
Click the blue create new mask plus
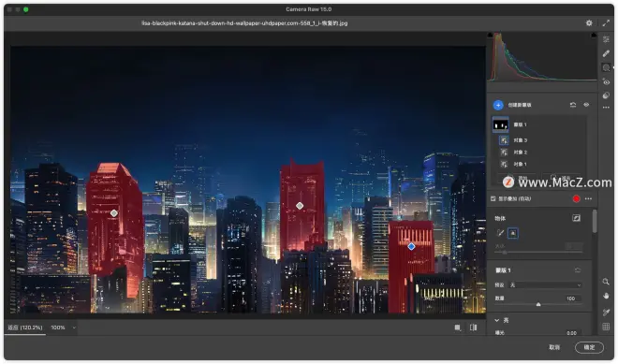click(498, 105)
